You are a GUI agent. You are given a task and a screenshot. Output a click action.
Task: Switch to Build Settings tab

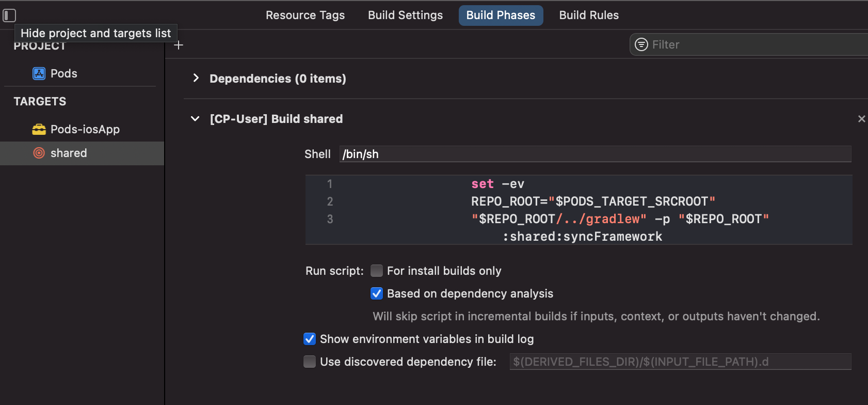pyautogui.click(x=405, y=15)
